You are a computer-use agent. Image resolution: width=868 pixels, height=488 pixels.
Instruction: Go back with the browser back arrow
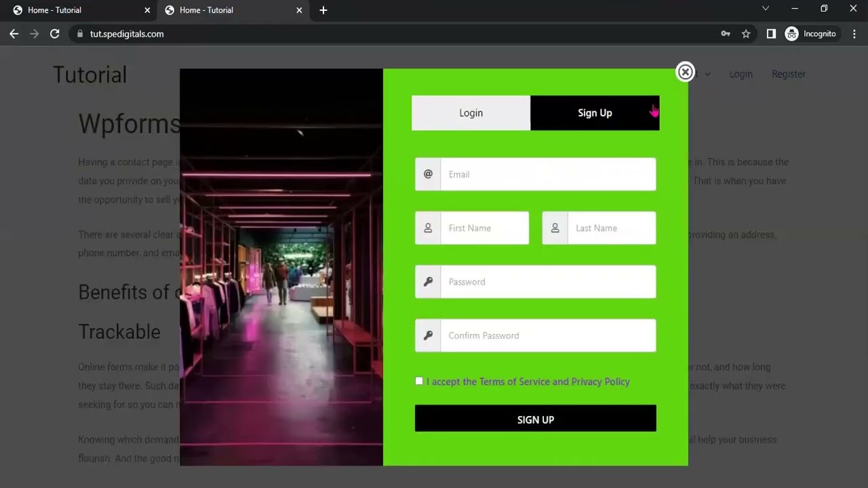[x=14, y=34]
